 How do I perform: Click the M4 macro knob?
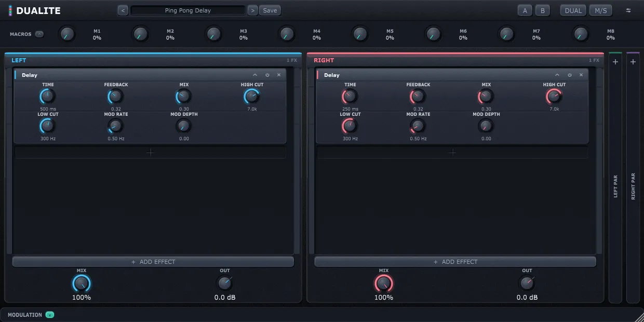coord(287,34)
